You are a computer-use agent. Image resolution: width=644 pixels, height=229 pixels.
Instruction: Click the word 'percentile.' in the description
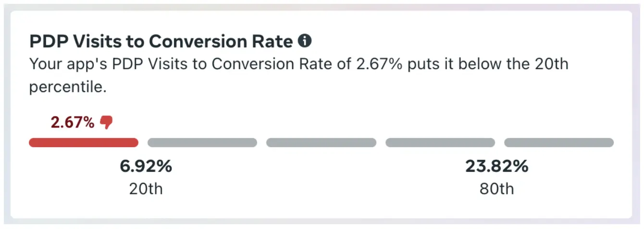click(67, 88)
